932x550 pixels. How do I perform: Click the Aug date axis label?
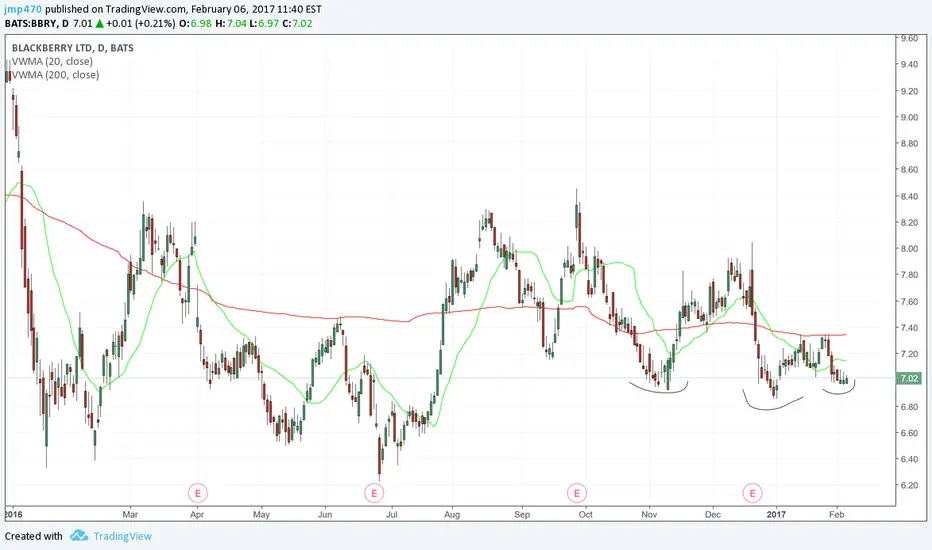click(x=452, y=514)
